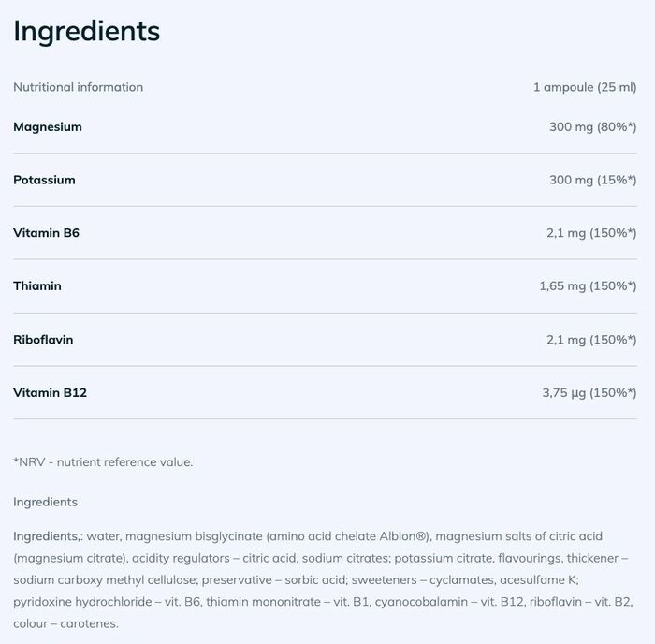
Task: Select the Vitamin B12 row label
Action: pyautogui.click(x=50, y=393)
